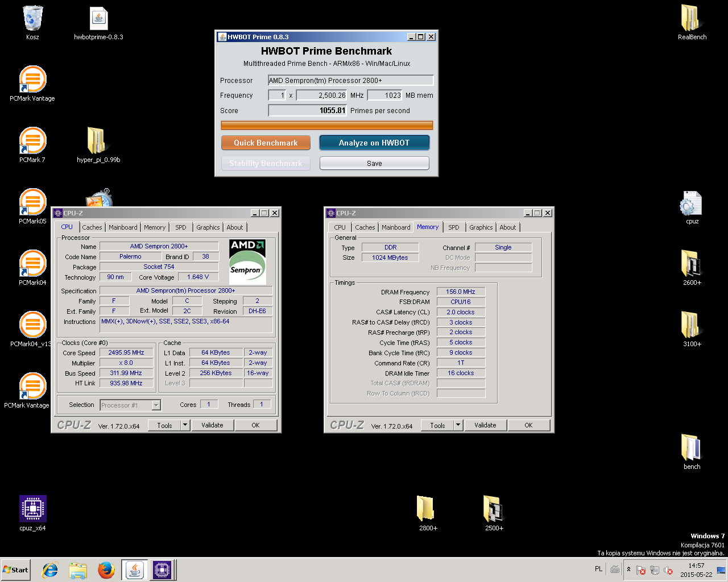Activate the Java HWBOT Prime taskbar button
This screenshot has width=728, height=582.
[135, 570]
